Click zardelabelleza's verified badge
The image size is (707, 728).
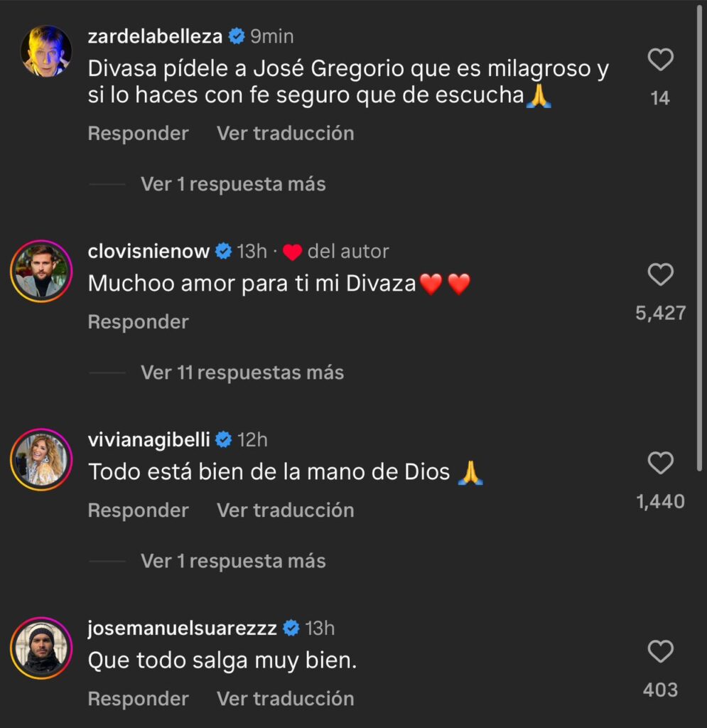click(x=237, y=36)
